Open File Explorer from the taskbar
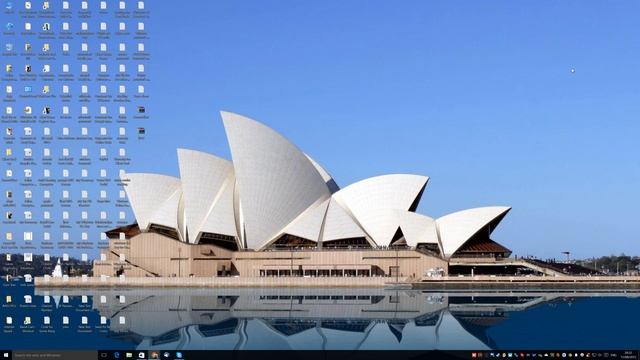 pyautogui.click(x=129, y=355)
